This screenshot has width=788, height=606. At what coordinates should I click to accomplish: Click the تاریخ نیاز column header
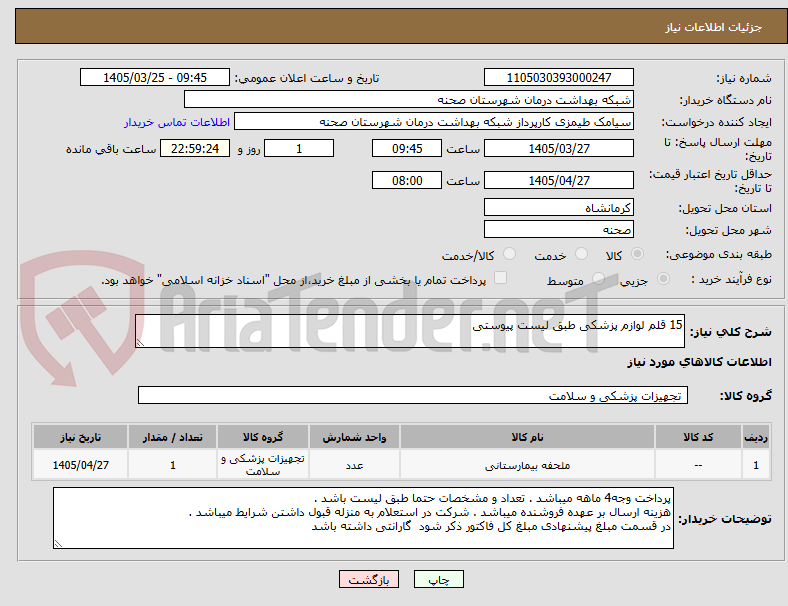pos(80,437)
